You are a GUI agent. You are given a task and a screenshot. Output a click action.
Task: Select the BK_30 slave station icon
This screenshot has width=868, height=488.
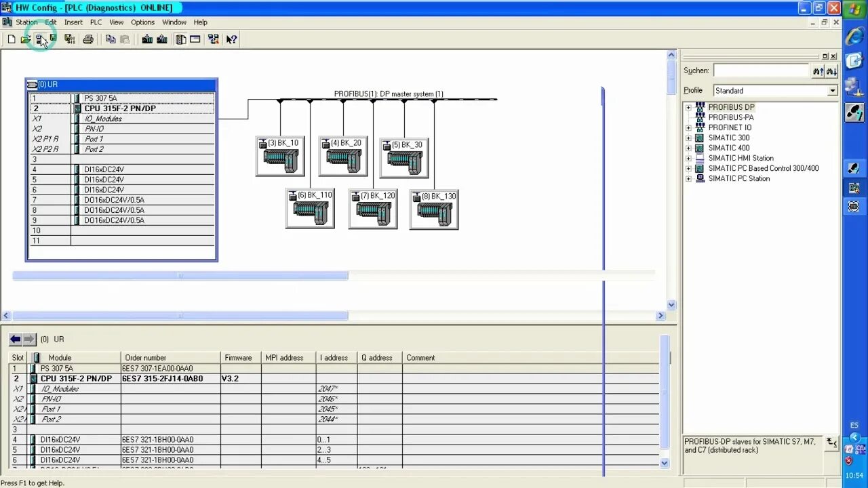coord(404,158)
